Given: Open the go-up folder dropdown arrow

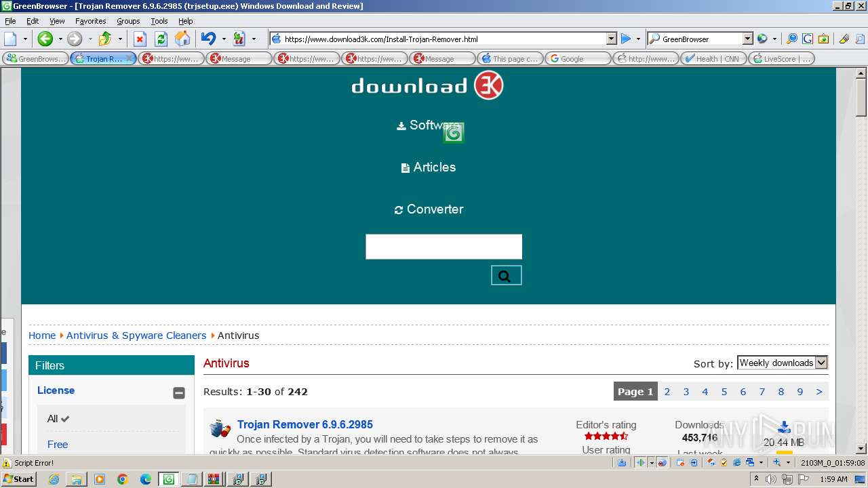Looking at the screenshot, I should [x=119, y=39].
